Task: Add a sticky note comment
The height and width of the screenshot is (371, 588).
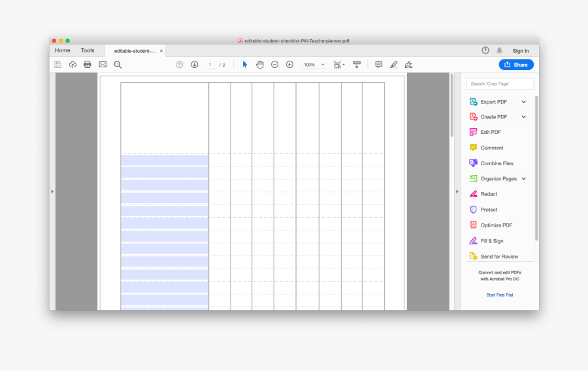Action: pos(379,65)
